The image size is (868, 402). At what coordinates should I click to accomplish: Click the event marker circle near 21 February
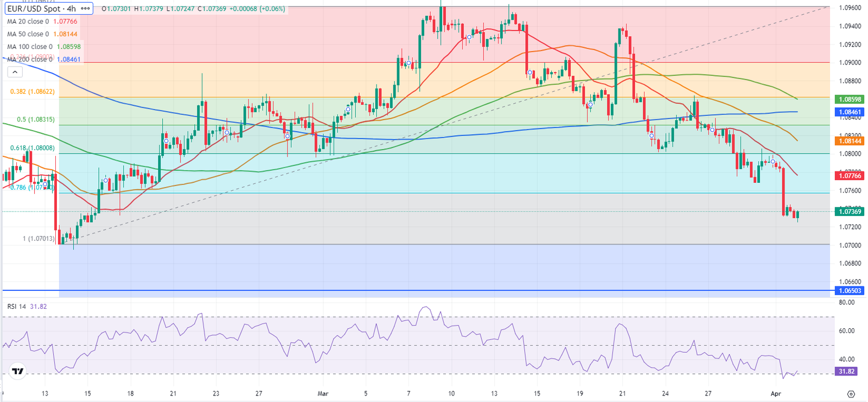click(x=166, y=141)
